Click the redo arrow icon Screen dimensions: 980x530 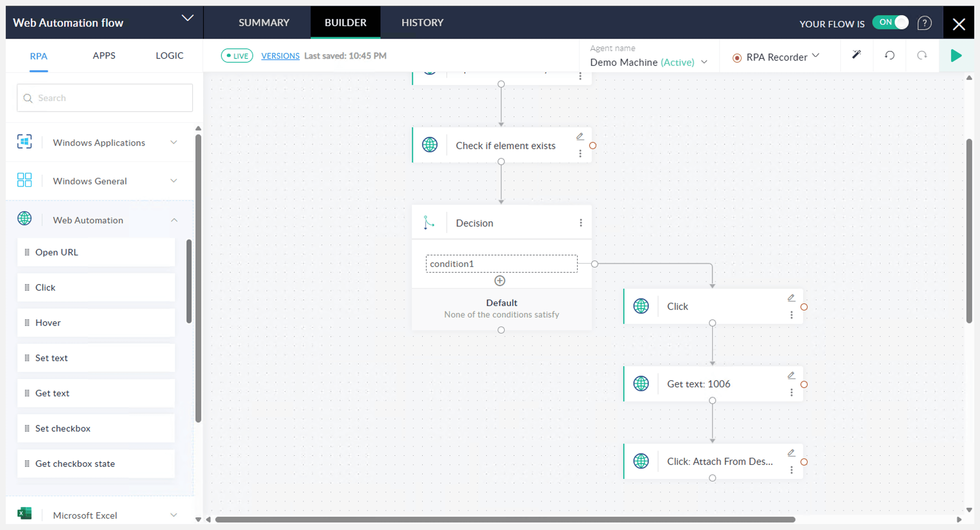coord(922,55)
